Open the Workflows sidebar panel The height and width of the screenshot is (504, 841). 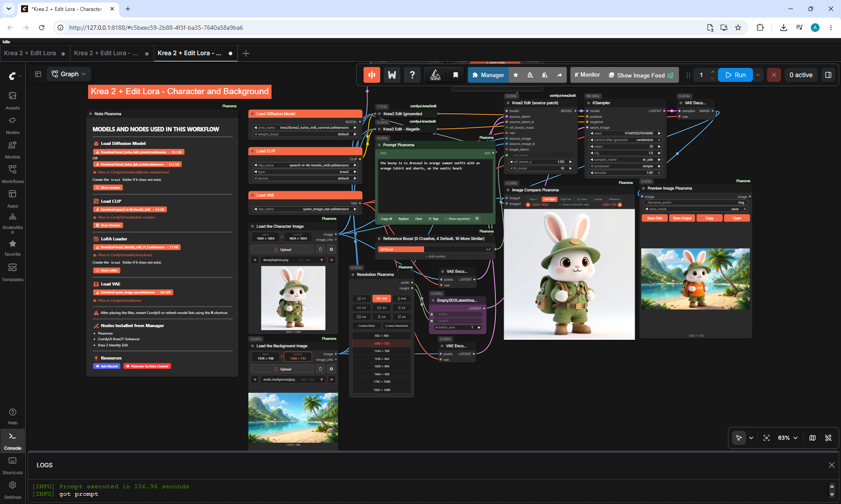coord(13,174)
